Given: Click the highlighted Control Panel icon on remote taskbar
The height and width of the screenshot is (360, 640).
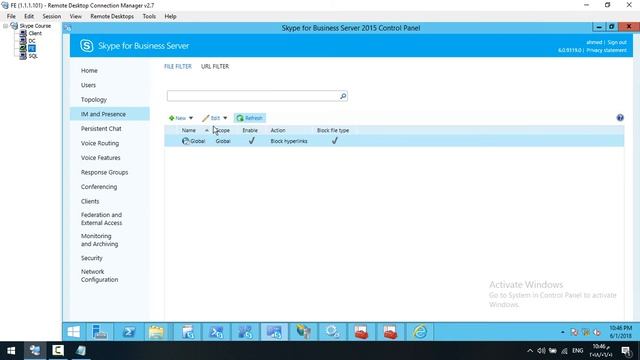Looking at the screenshot, I should click(274, 331).
